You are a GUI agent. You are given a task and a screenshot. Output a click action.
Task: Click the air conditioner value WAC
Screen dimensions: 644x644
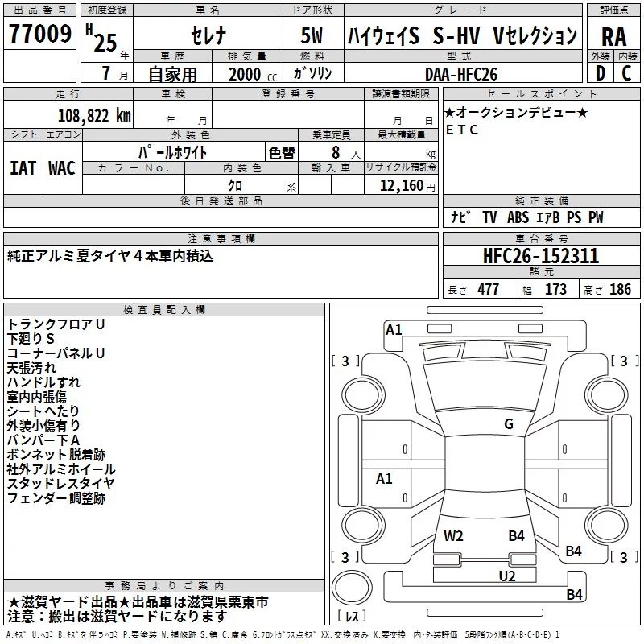(62, 168)
